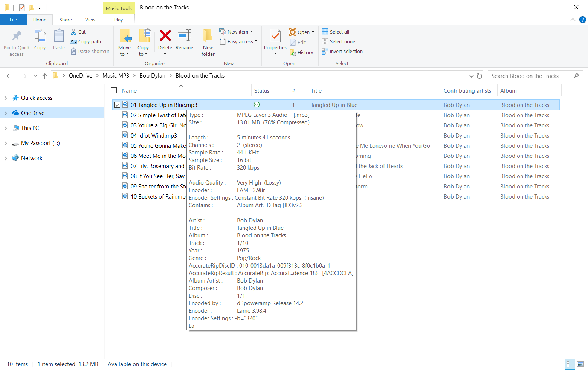Open the recent locations dropdown arrow
Image resolution: width=588 pixels, height=370 pixels.
[x=35, y=76]
